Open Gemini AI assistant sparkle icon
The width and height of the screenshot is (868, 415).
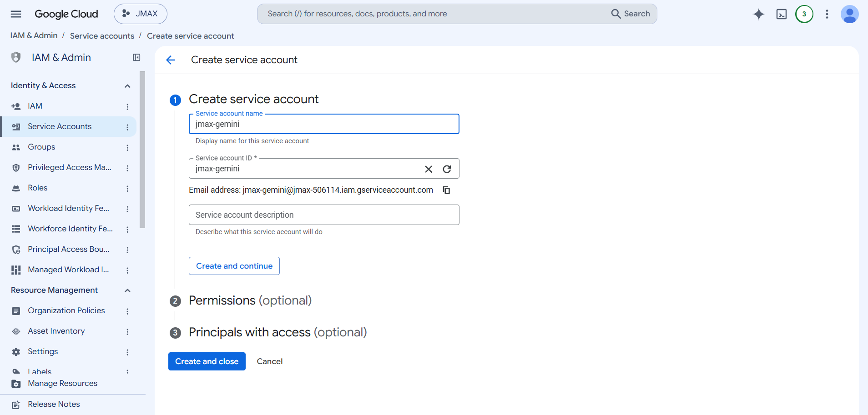758,14
